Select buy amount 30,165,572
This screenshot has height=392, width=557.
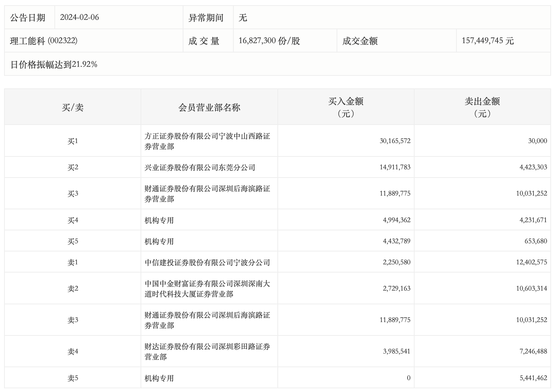(x=395, y=141)
